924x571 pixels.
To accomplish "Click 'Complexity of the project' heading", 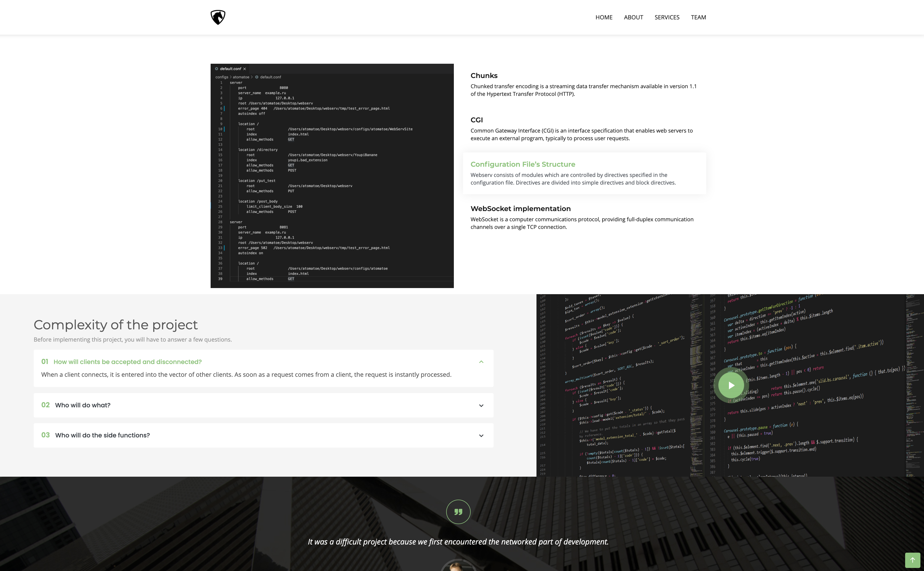I will pos(116,325).
